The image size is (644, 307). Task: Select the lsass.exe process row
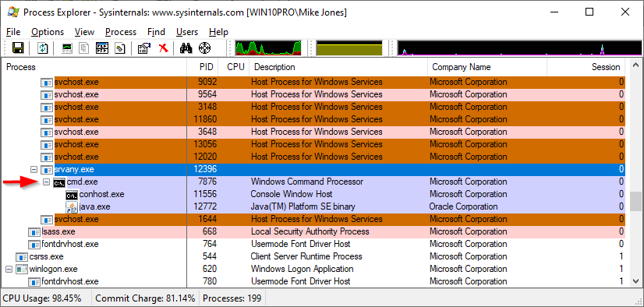313,231
